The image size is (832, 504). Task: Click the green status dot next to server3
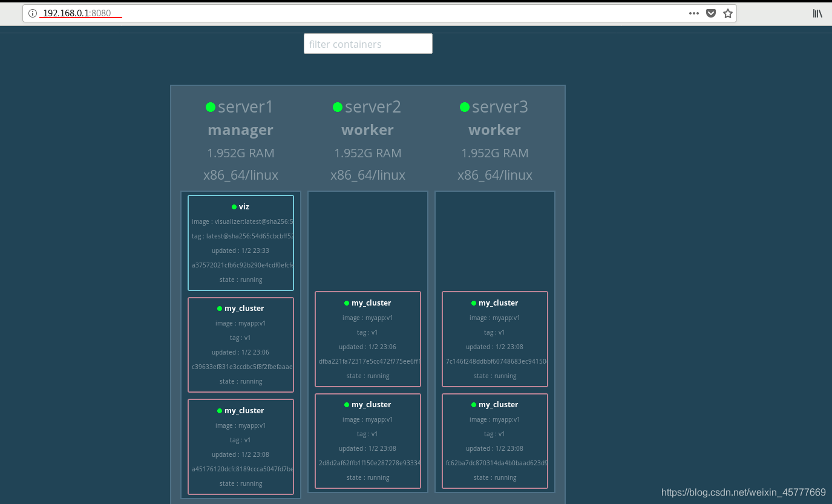click(465, 107)
